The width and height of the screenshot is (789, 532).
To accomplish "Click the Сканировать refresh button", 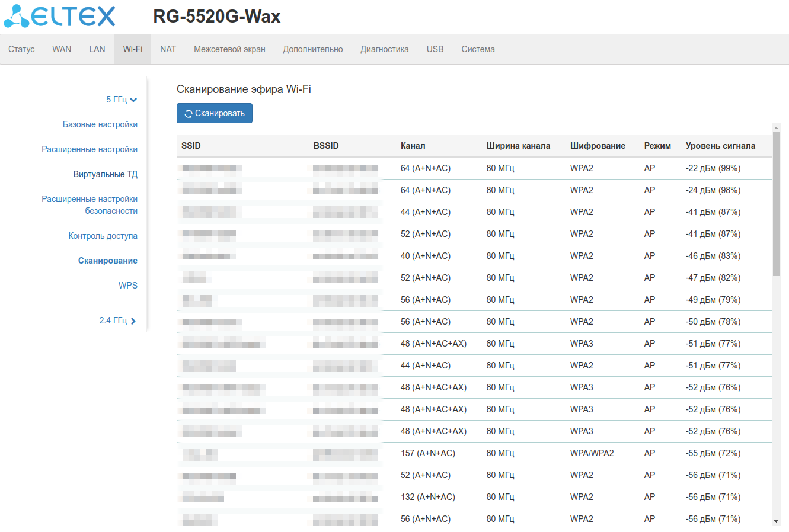I will (214, 113).
